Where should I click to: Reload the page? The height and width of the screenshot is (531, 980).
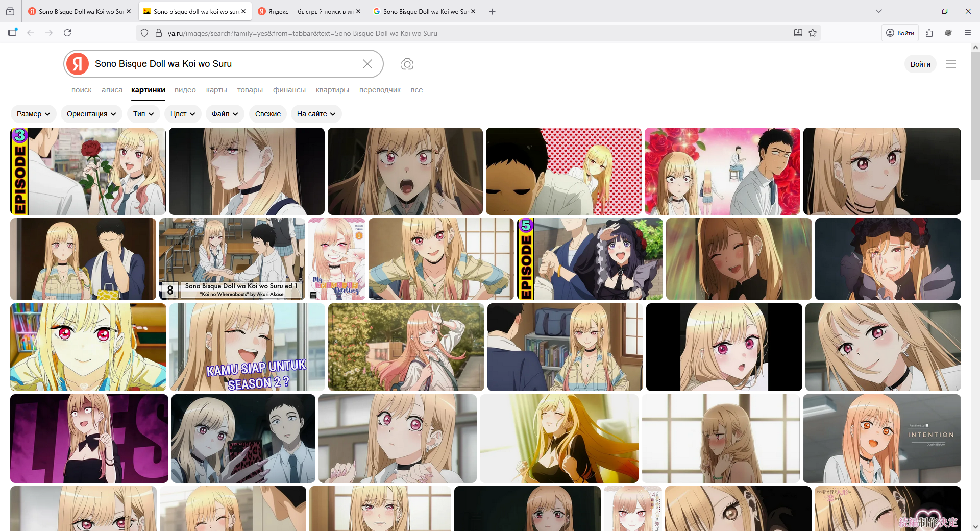click(x=67, y=33)
